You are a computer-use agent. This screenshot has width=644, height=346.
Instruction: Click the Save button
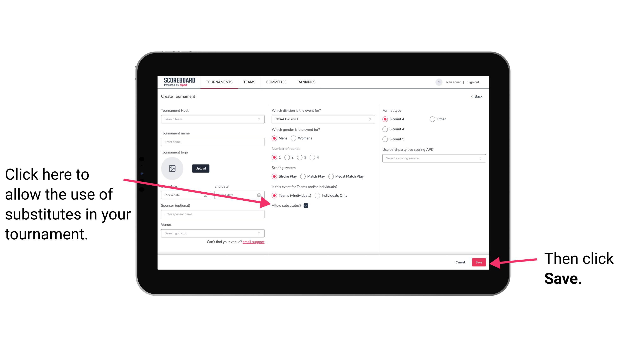pyautogui.click(x=479, y=262)
